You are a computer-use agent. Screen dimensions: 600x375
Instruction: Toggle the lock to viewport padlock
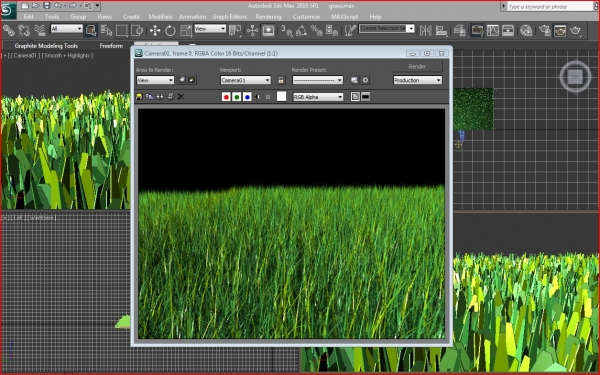click(x=281, y=80)
